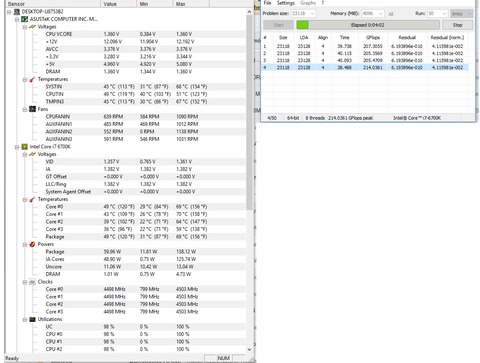Select the highlighted row with 214.0361 GFlops
The image size is (480, 363).
pyautogui.click(x=365, y=67)
